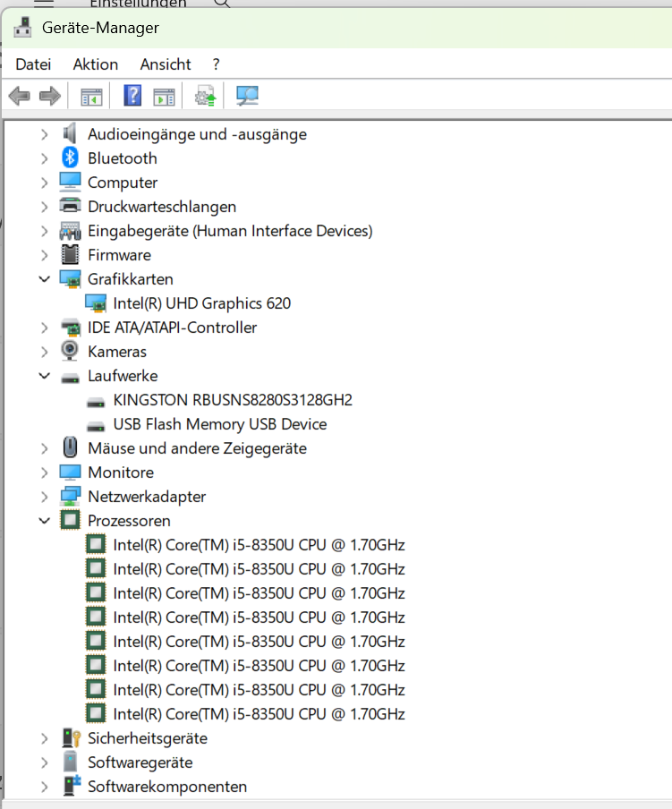The image size is (672, 809).
Task: Click the Back arrow toolbar icon
Action: click(20, 96)
